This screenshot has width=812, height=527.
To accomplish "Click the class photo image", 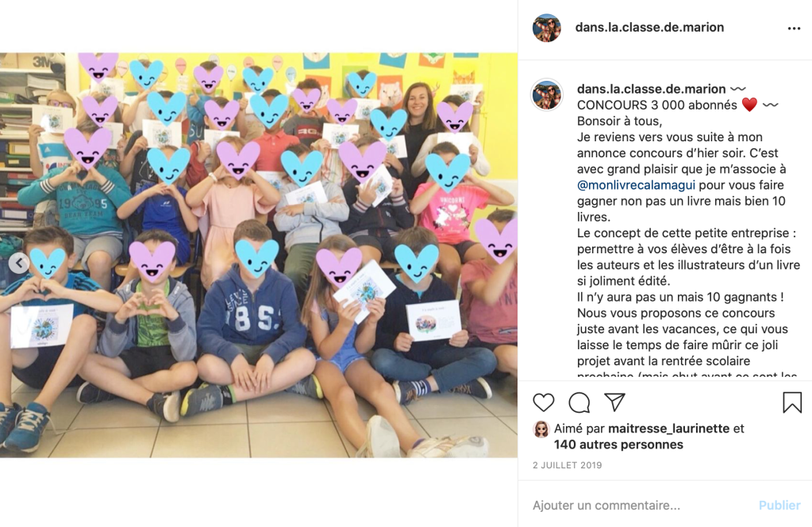I will (x=259, y=255).
